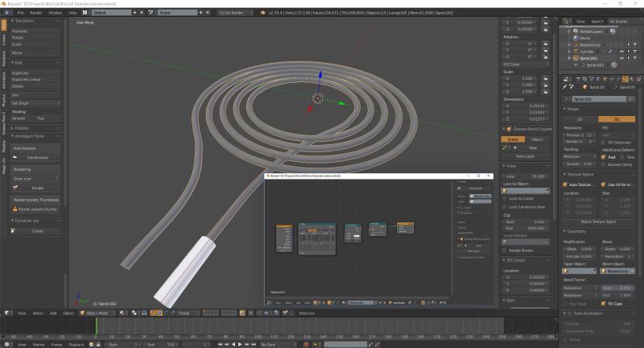The height and width of the screenshot is (348, 644).
Task: Open the 3D viewport Select menu
Action: point(38,313)
